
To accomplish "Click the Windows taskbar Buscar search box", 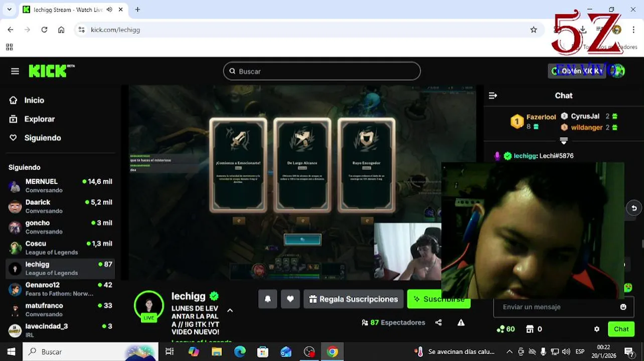I will pyautogui.click(x=90, y=351).
